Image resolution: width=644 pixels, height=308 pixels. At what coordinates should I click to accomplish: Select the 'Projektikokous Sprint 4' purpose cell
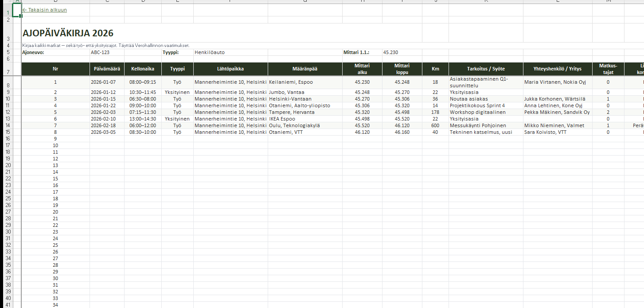(477, 105)
